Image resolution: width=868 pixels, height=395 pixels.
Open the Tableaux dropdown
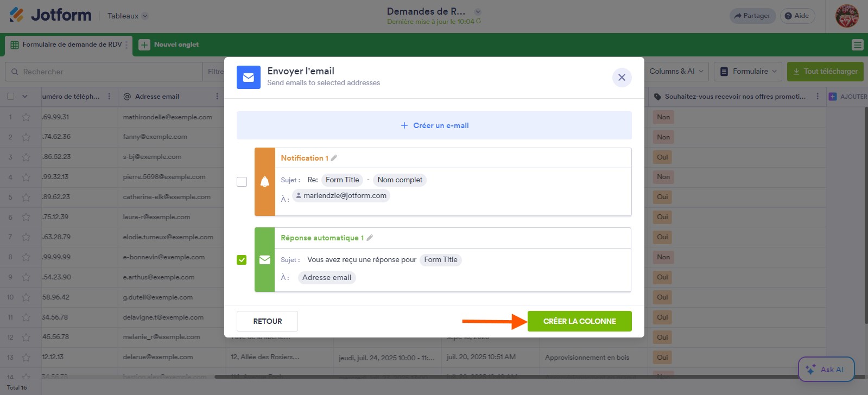pos(128,16)
